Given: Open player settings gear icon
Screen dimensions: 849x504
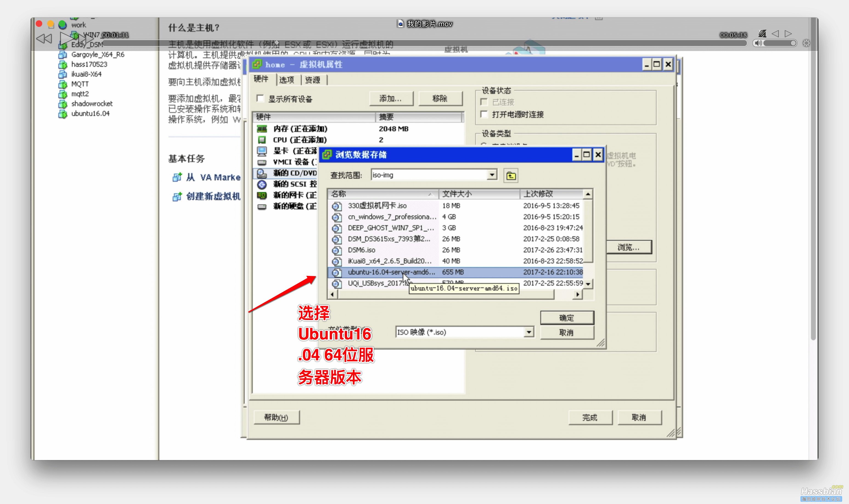Looking at the screenshot, I should pos(806,43).
